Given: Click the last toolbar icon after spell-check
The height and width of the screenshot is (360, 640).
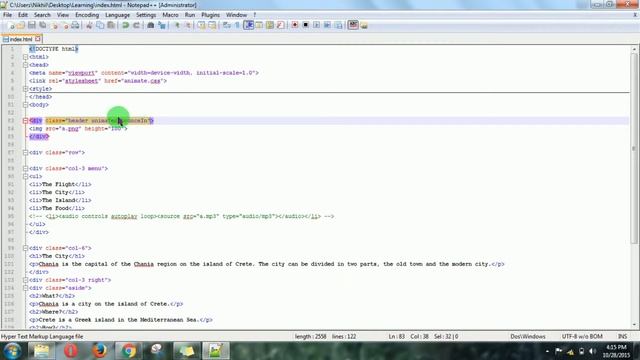Looking at the screenshot, I should [x=364, y=25].
